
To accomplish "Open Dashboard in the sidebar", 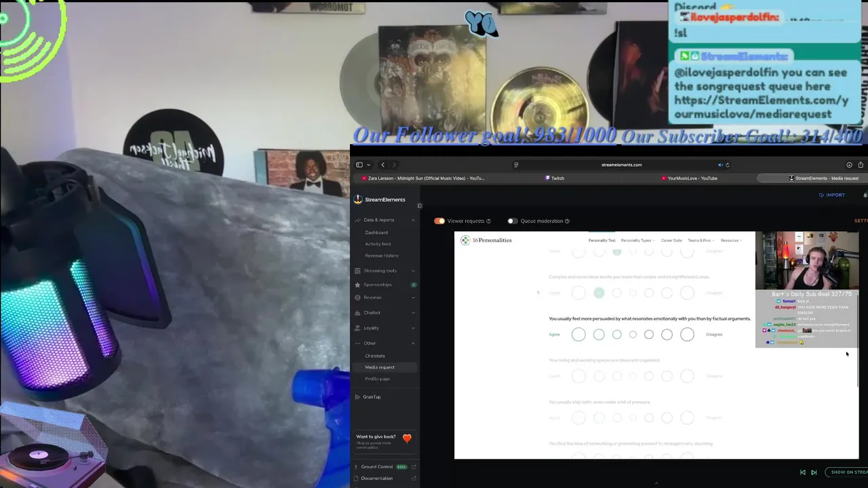I will click(x=376, y=232).
